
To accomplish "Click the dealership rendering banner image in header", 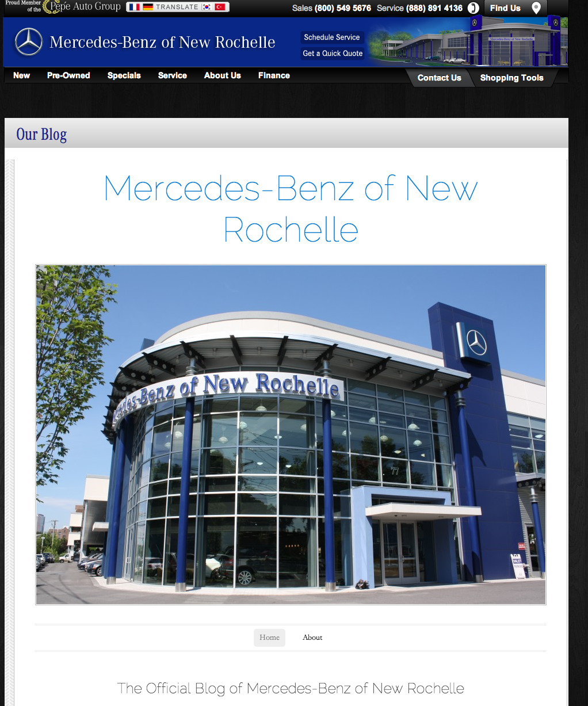I will pyautogui.click(x=468, y=41).
